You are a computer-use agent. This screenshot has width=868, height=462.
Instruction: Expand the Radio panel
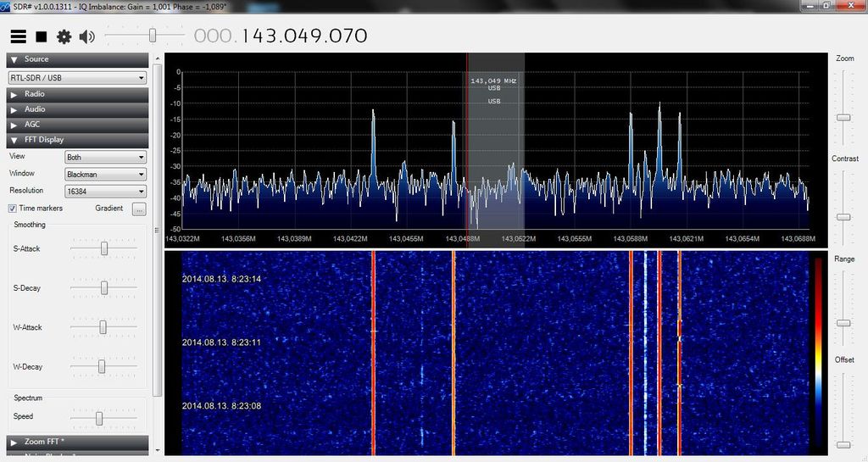pos(77,94)
